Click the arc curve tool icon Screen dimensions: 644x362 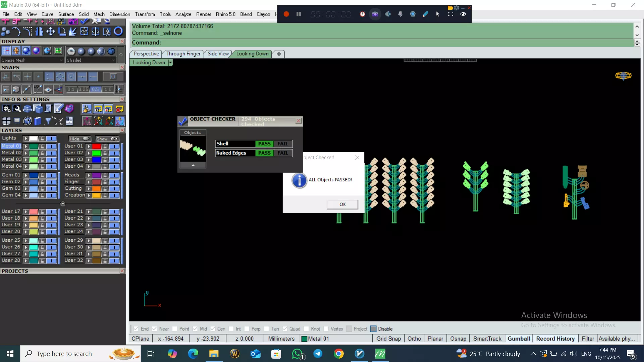16,32
